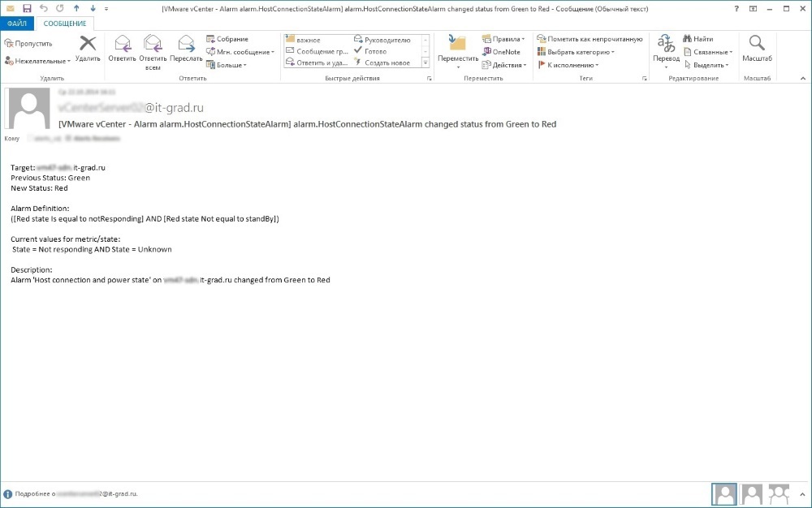812x508 pixels.
Task: Mark message as unread (Пометить как непрочитанную)
Action: point(590,39)
